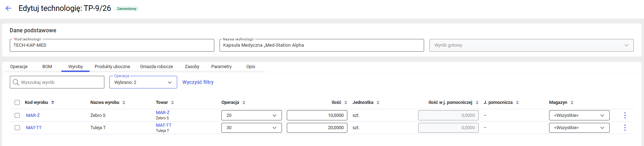Open Magazyn dropdown for Żebro S row

click(579, 115)
